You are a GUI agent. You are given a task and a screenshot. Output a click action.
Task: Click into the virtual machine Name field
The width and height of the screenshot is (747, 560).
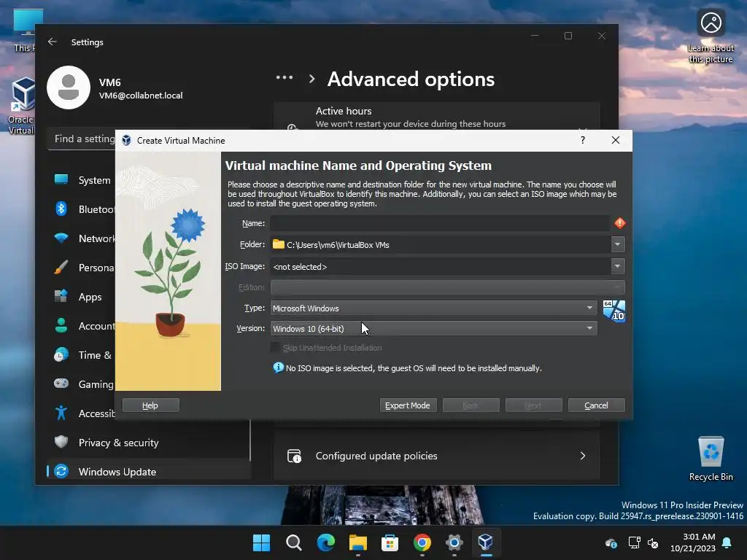(440, 223)
